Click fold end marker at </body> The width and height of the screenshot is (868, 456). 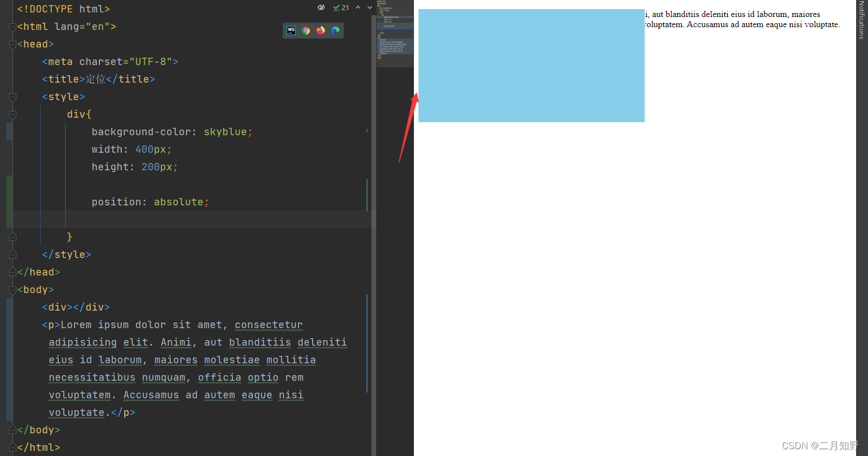tap(12, 430)
